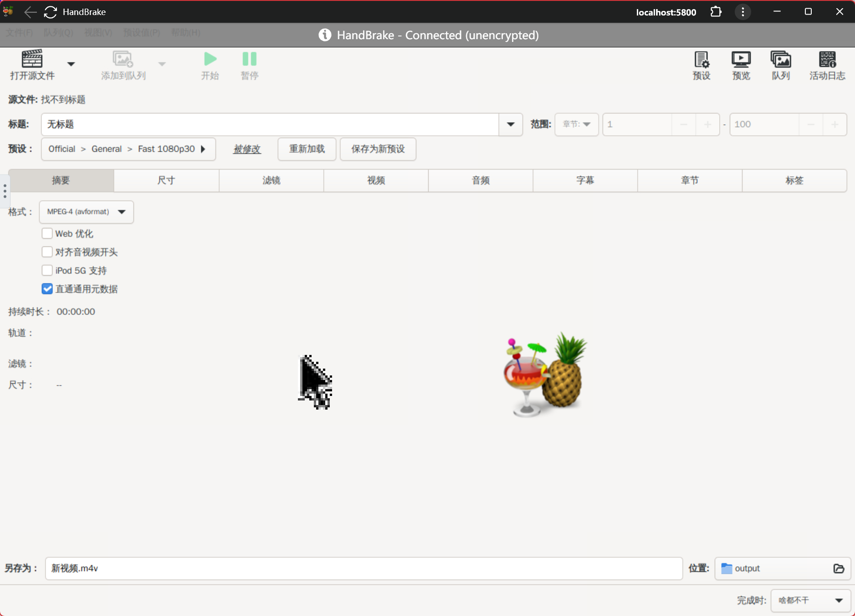Screen dimensions: 855x616
Task: Switch to the 尺寸 tab
Action: (x=166, y=180)
